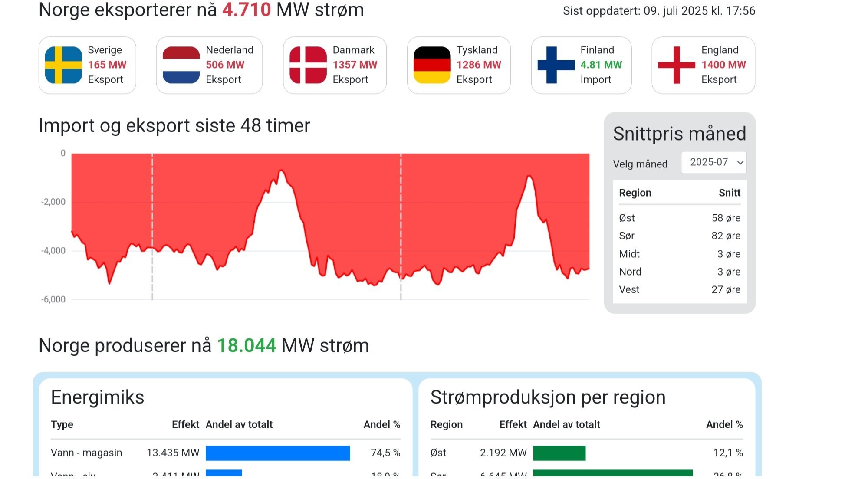Open the Velg måned dropdown showing 2025-07

click(714, 162)
